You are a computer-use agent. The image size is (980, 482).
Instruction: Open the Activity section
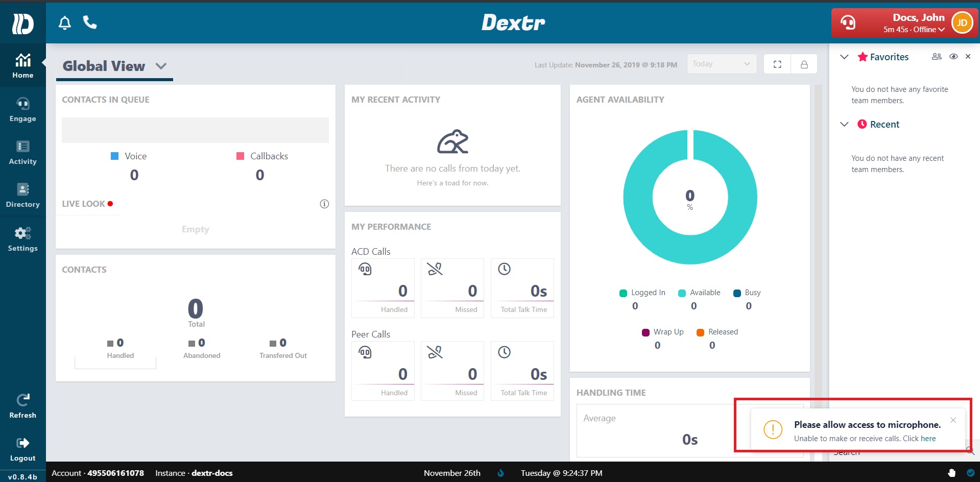[23, 152]
